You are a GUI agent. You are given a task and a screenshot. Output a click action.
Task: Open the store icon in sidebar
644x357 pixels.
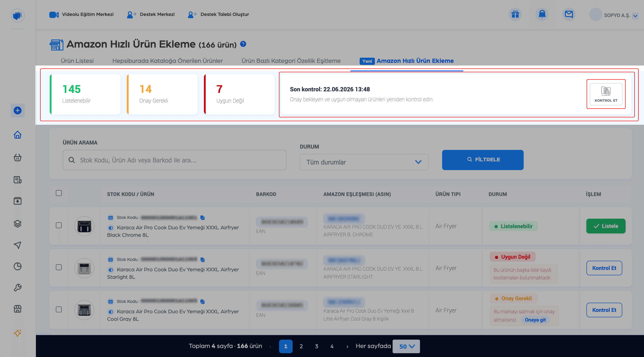(17, 309)
